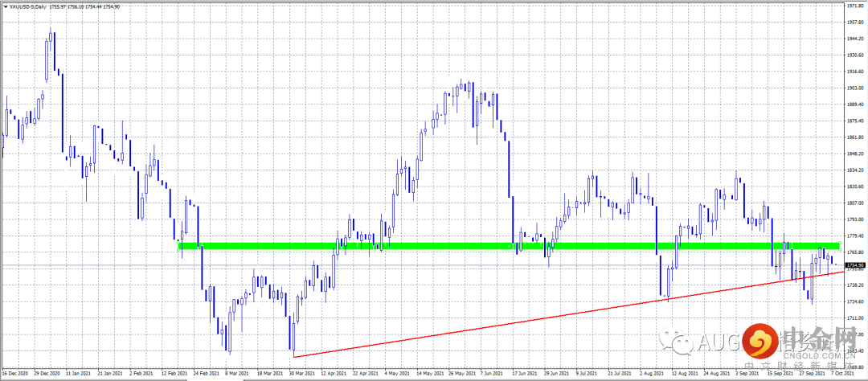
Task: Click the 1820.60 price axis label
Action: click(x=855, y=187)
